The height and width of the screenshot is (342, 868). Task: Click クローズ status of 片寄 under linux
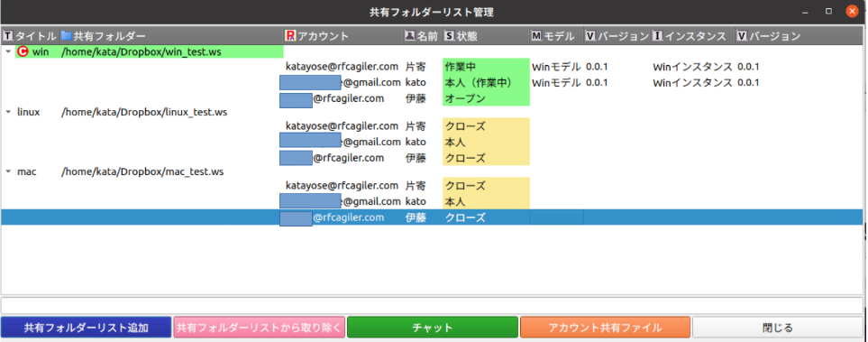[486, 126]
